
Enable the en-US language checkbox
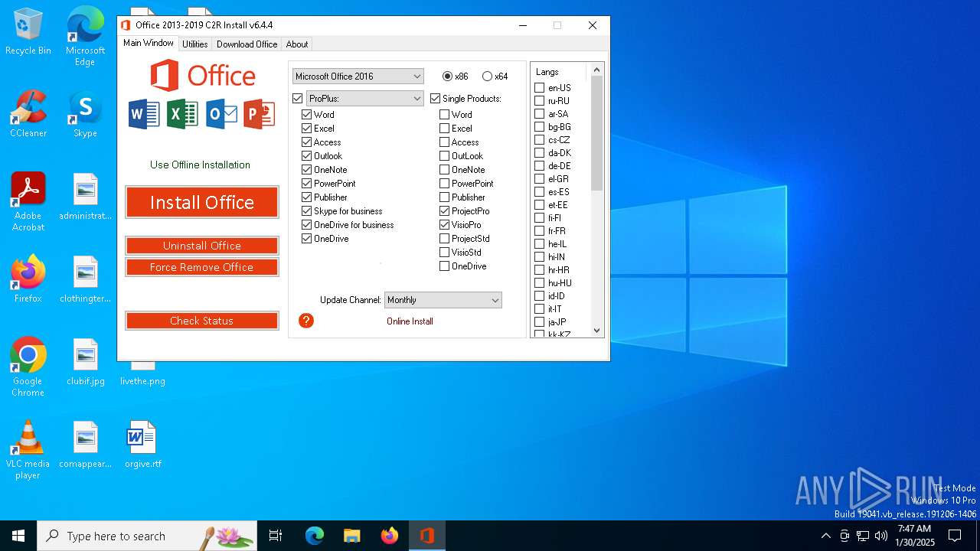point(539,87)
